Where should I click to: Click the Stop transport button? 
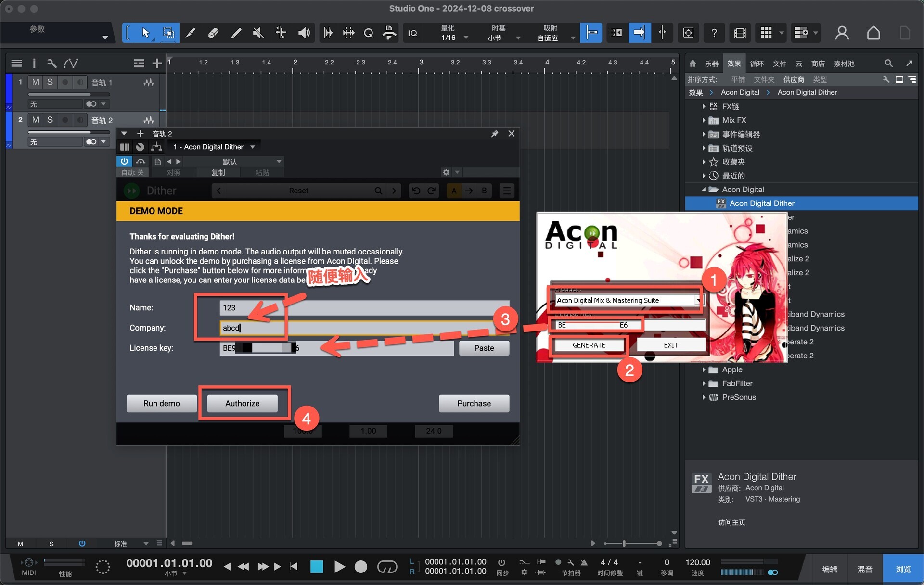317,567
